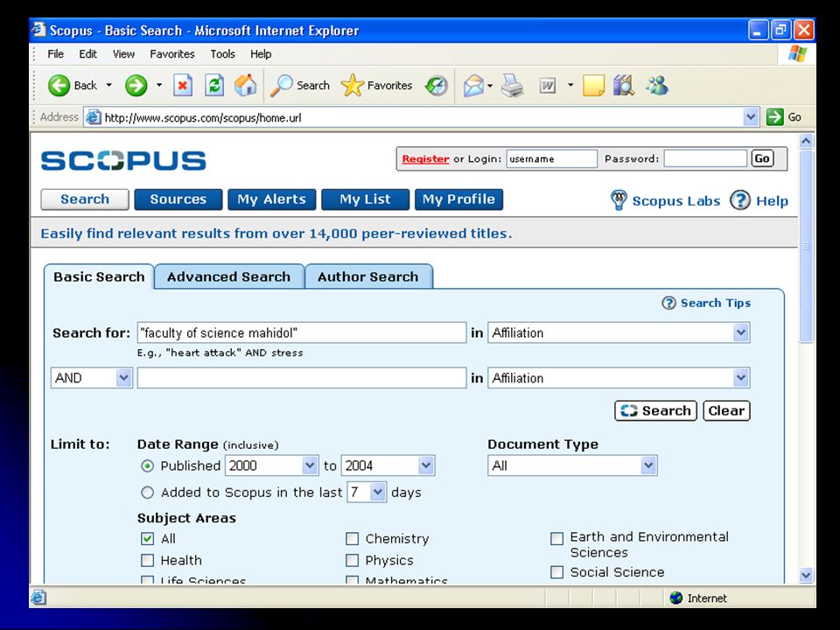The width and height of the screenshot is (840, 630).
Task: Click the My Alerts navigation button
Action: pyautogui.click(x=271, y=199)
